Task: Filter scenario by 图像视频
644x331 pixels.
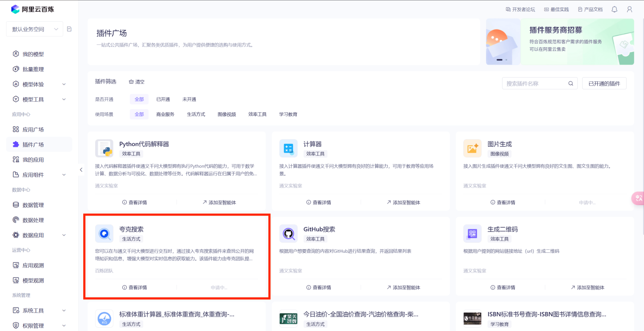Action: (227, 114)
